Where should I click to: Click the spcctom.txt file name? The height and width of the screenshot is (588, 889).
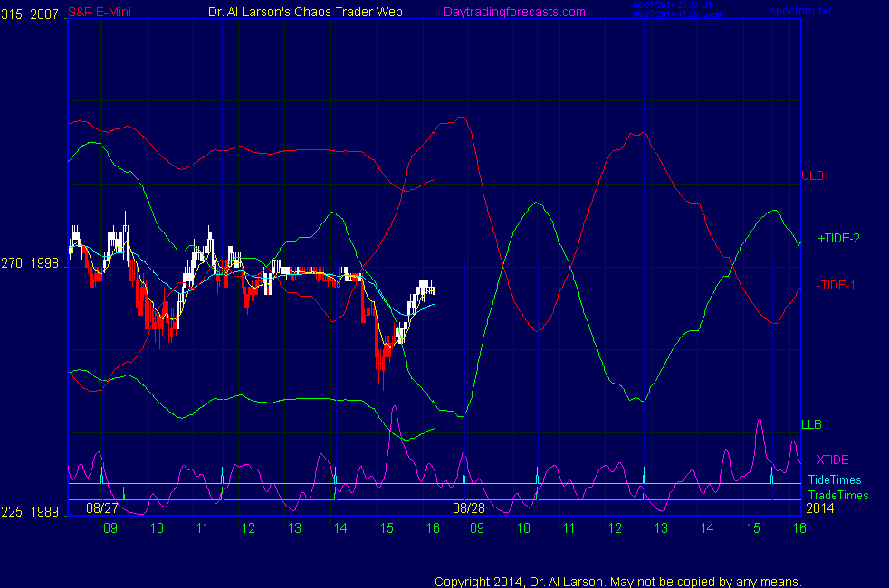800,11
